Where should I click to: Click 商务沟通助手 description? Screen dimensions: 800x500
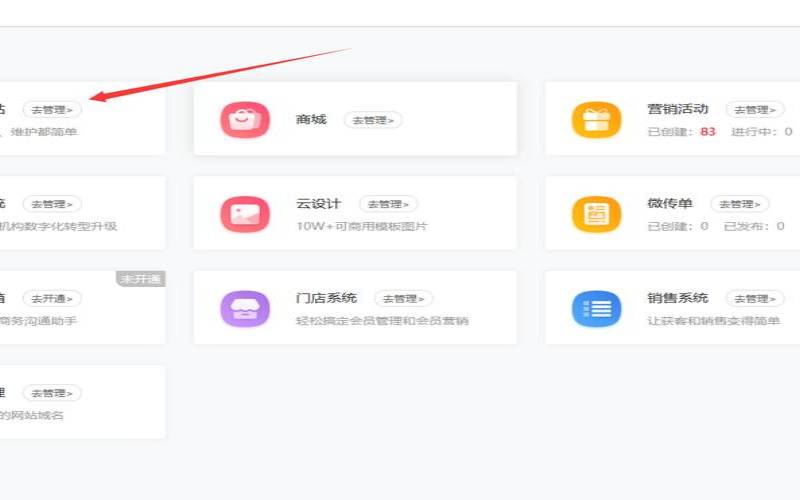(38, 321)
